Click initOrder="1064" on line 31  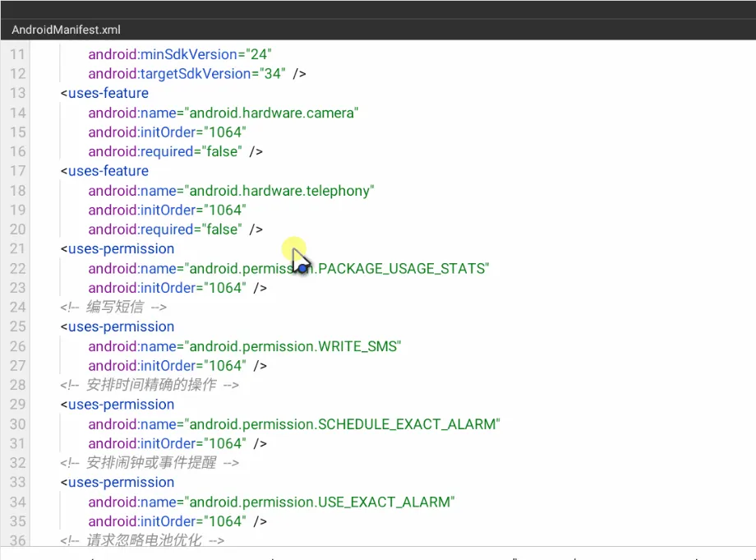[x=168, y=443]
